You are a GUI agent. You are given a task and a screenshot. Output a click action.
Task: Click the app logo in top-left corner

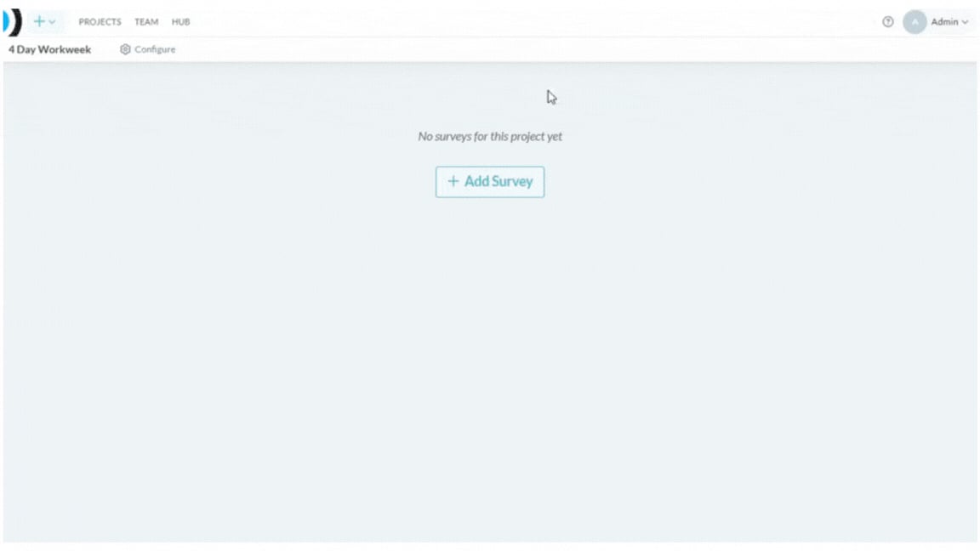[x=13, y=22]
